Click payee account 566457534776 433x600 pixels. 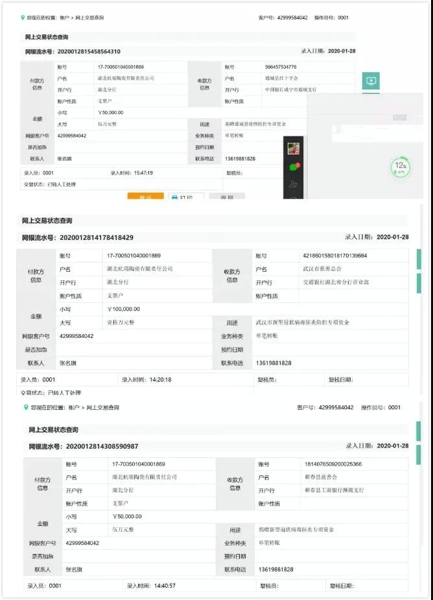[281, 67]
